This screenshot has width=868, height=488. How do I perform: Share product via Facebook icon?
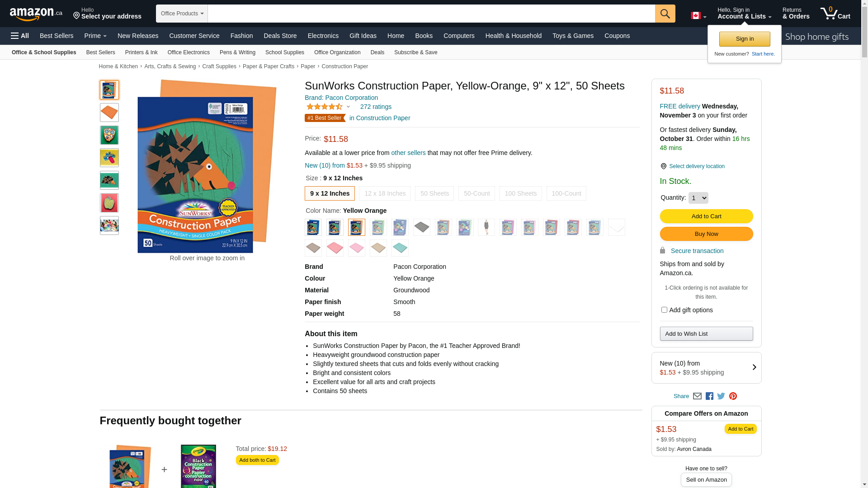pos(709,396)
